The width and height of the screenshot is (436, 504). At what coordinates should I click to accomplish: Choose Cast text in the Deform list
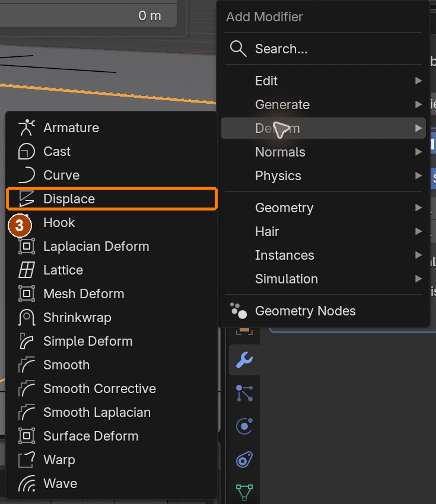tap(57, 151)
